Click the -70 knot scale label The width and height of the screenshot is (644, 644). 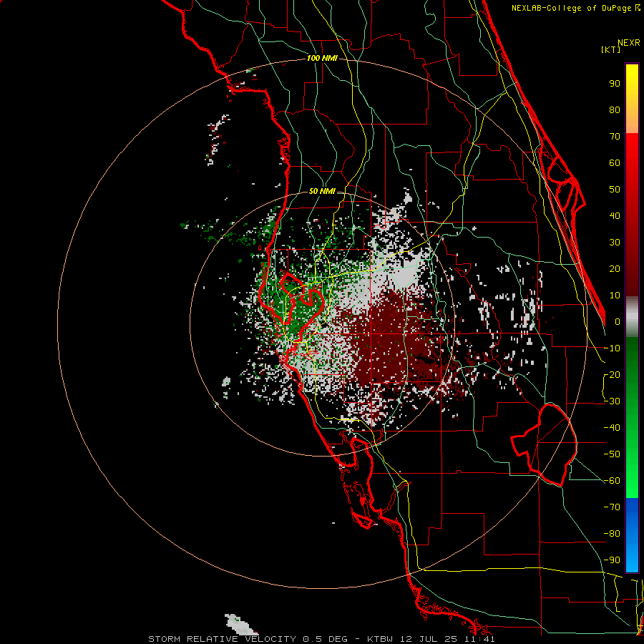click(x=612, y=507)
